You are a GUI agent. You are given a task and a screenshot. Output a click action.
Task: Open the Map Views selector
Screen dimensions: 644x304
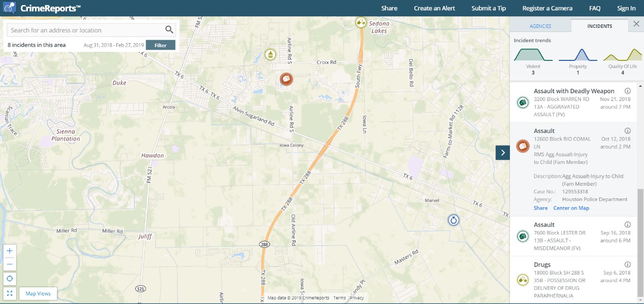tap(38, 293)
